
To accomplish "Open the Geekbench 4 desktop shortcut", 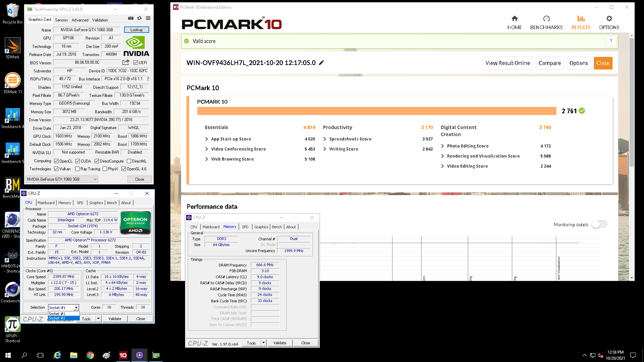I will point(12,118).
